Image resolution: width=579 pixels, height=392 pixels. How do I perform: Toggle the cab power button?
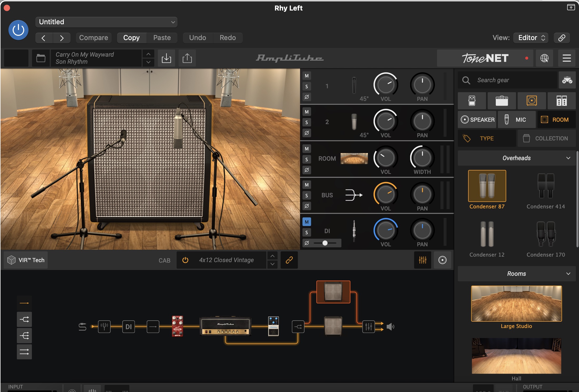185,260
